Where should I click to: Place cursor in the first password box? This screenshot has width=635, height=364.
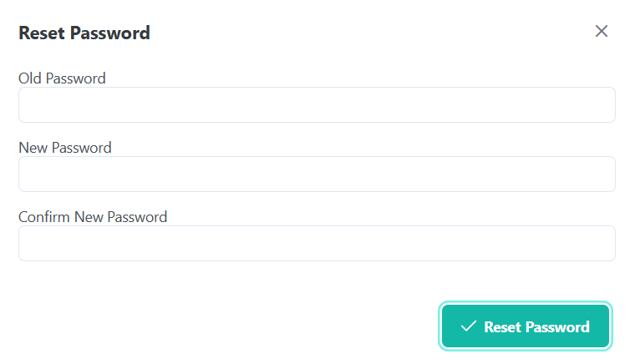coord(317,104)
